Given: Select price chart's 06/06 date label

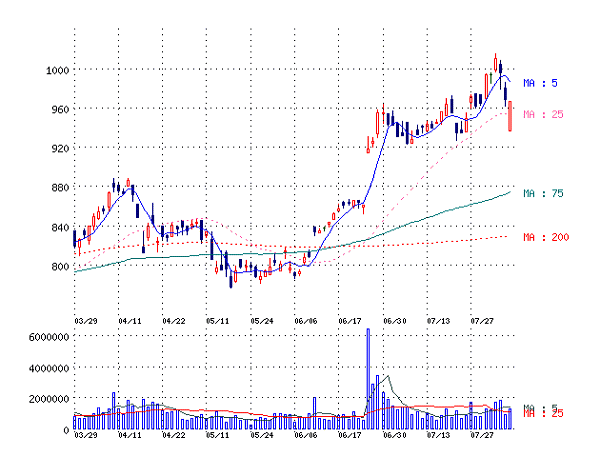Looking at the screenshot, I should [x=306, y=321].
